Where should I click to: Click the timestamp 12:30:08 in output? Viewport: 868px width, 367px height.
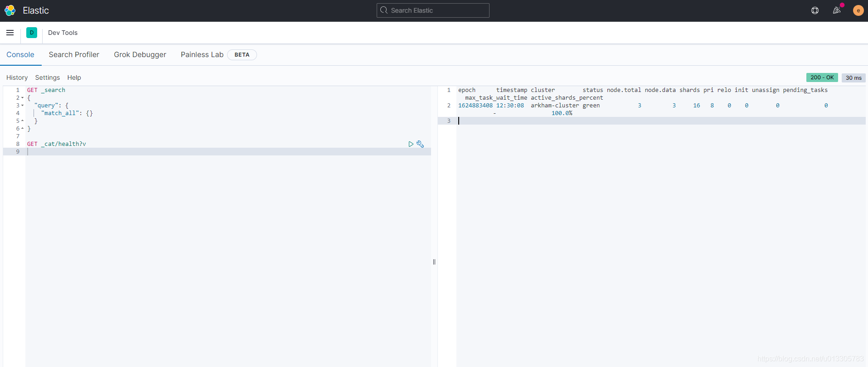click(510, 106)
